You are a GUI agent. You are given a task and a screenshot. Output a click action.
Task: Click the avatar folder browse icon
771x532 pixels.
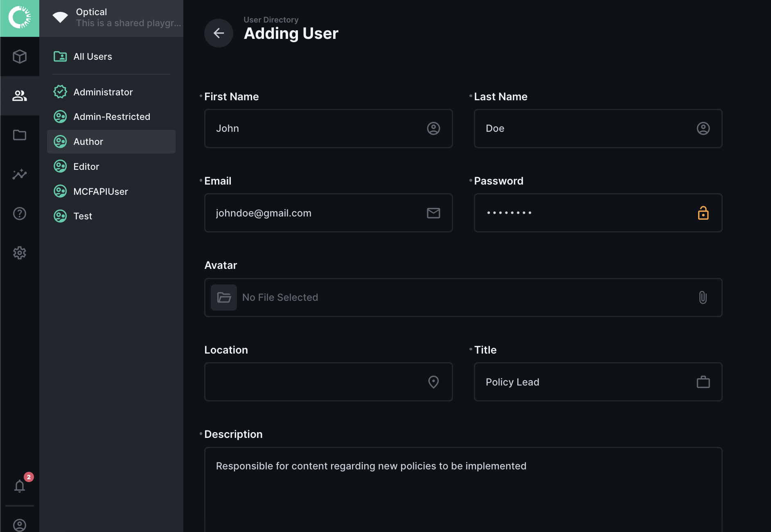tap(224, 298)
